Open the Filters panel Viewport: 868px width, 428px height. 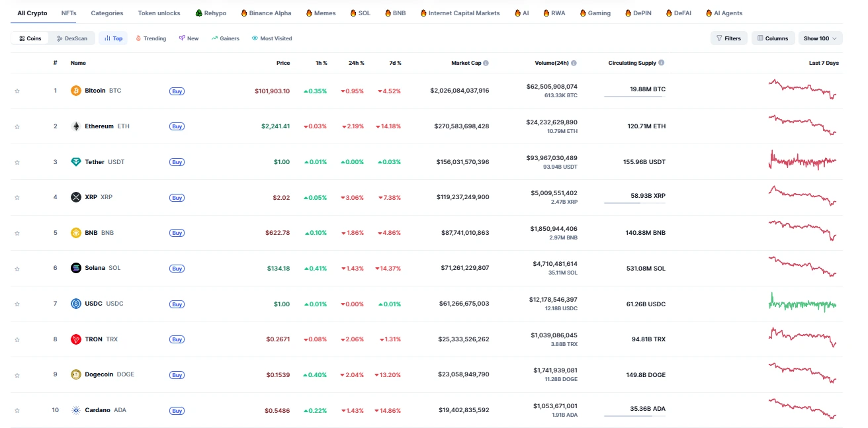(x=728, y=38)
